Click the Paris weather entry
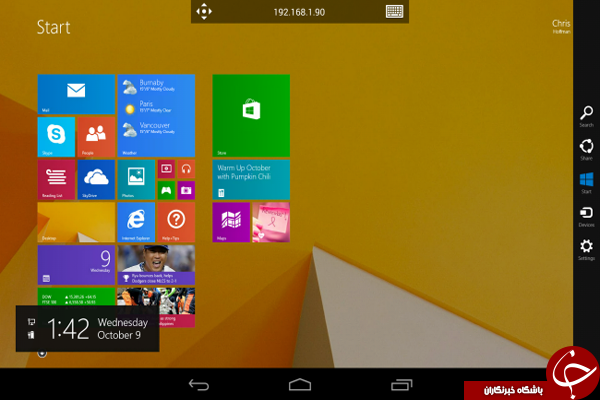The height and width of the screenshot is (400, 600). pos(148,107)
